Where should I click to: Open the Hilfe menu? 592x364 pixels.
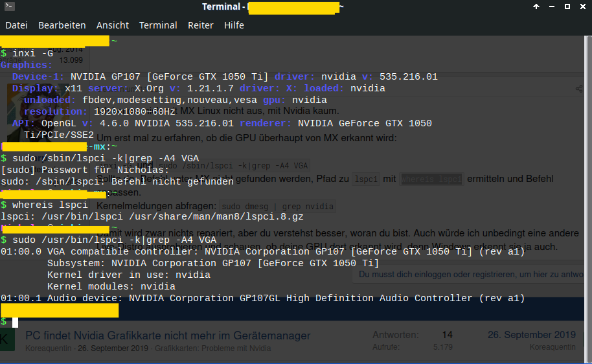[x=234, y=25]
